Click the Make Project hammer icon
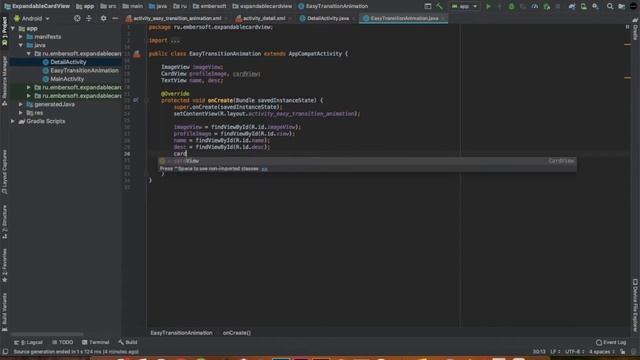Viewport: 640px width, 360px height. (439, 6)
